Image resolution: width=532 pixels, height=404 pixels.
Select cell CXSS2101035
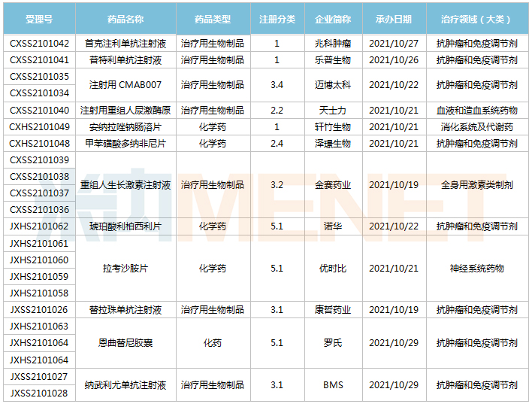pyautogui.click(x=39, y=77)
